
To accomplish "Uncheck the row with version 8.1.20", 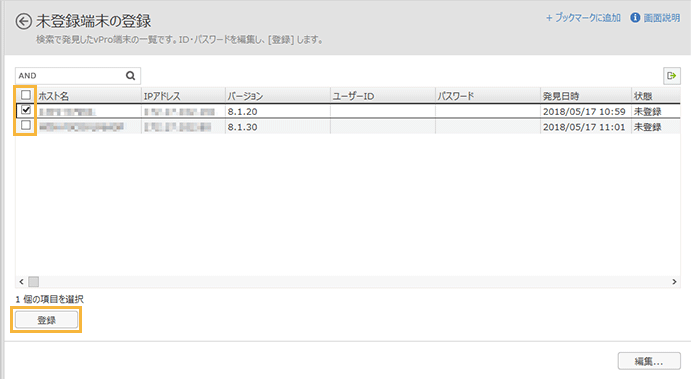I will tap(26, 110).
